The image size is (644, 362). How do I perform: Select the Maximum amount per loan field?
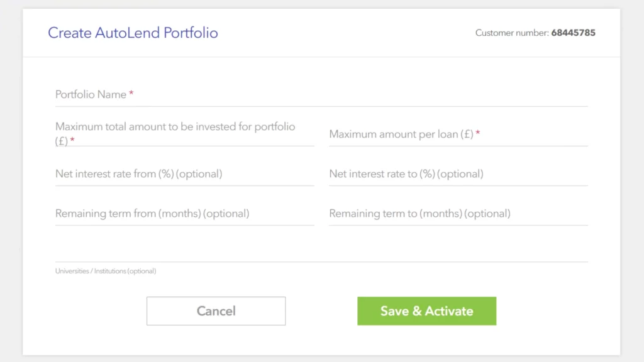click(x=458, y=134)
